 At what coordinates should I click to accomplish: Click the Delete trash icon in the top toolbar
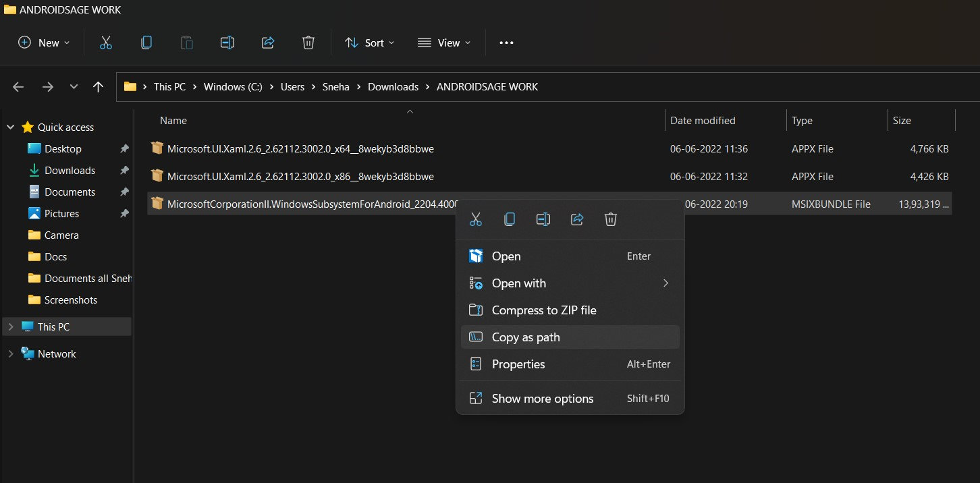(308, 42)
